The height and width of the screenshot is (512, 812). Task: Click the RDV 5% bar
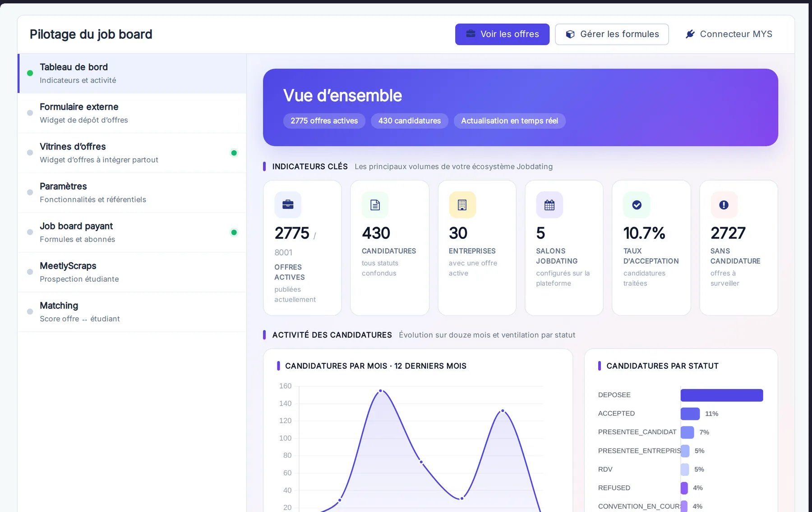pyautogui.click(x=685, y=470)
